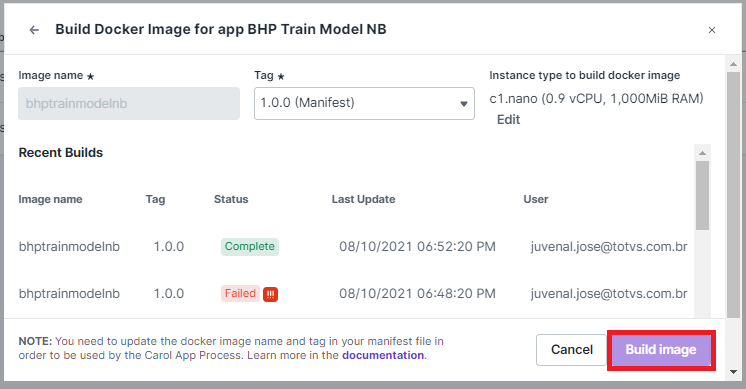Image resolution: width=746 pixels, height=389 pixels.
Task: Click the Build image button
Action: click(661, 350)
